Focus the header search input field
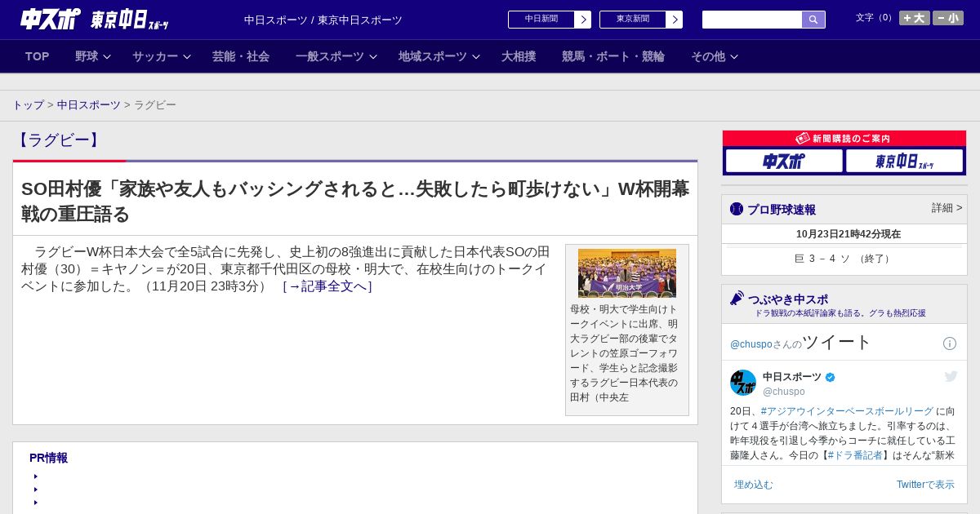Image resolution: width=980 pixels, height=514 pixels. click(752, 20)
